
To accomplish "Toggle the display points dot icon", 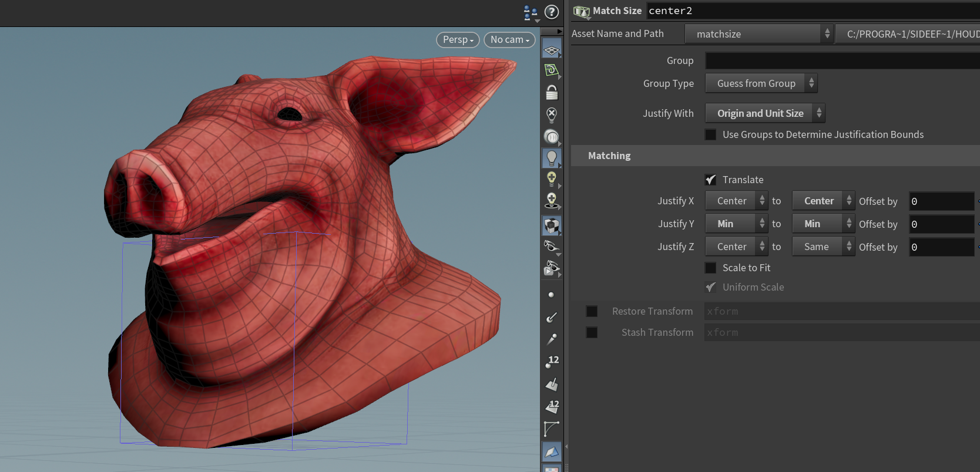I will coord(551,295).
